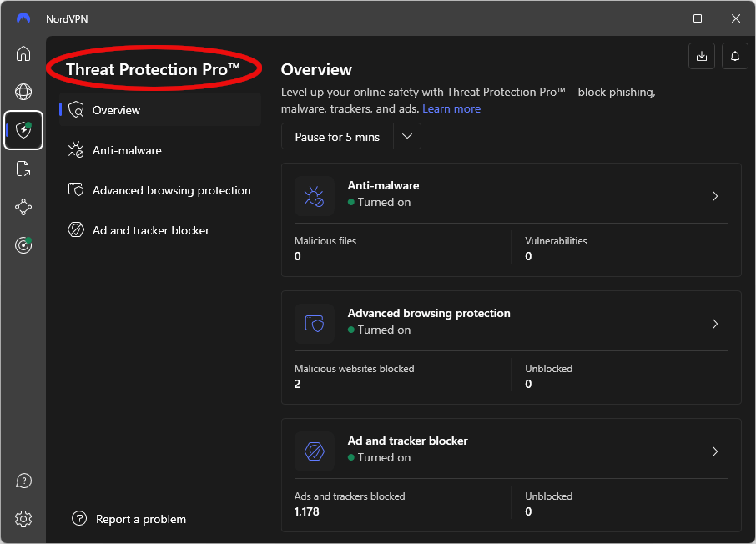
Task: Click Report a problem
Action: pos(141,519)
